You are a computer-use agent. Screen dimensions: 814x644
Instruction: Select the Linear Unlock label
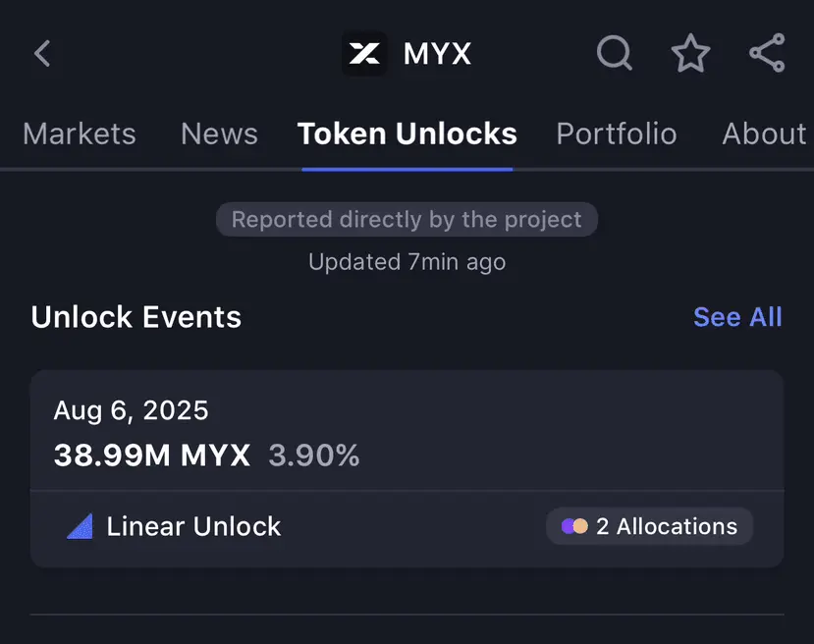pos(193,527)
